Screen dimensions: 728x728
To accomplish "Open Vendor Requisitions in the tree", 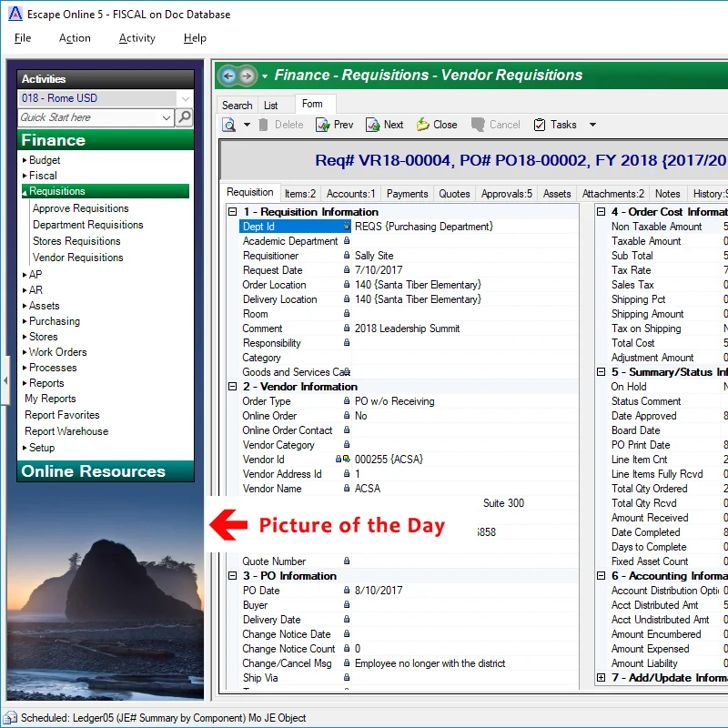I will pyautogui.click(x=77, y=258).
